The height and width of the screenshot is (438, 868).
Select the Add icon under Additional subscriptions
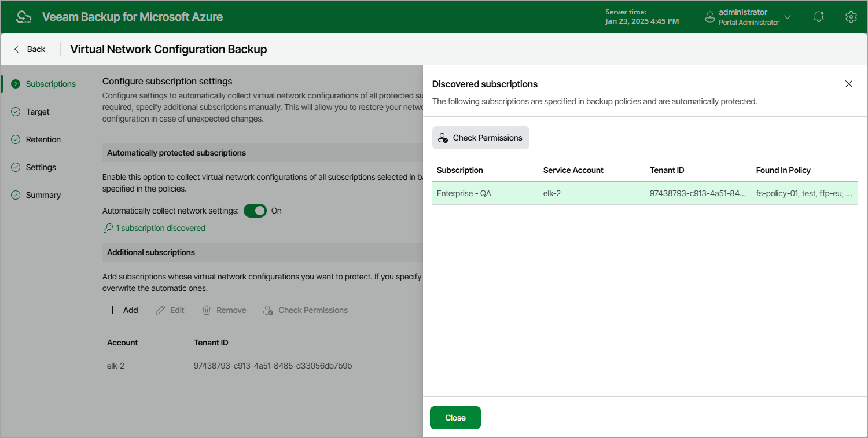112,310
